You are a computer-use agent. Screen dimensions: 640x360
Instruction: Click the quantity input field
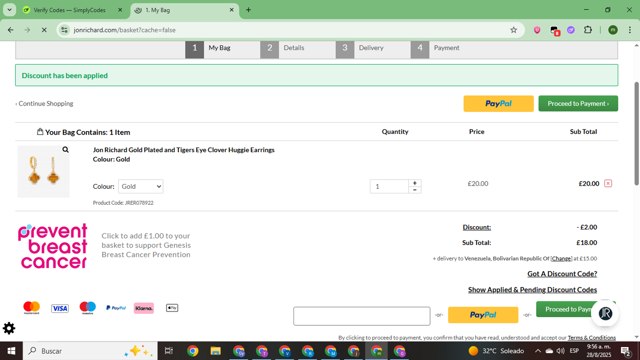pos(389,187)
